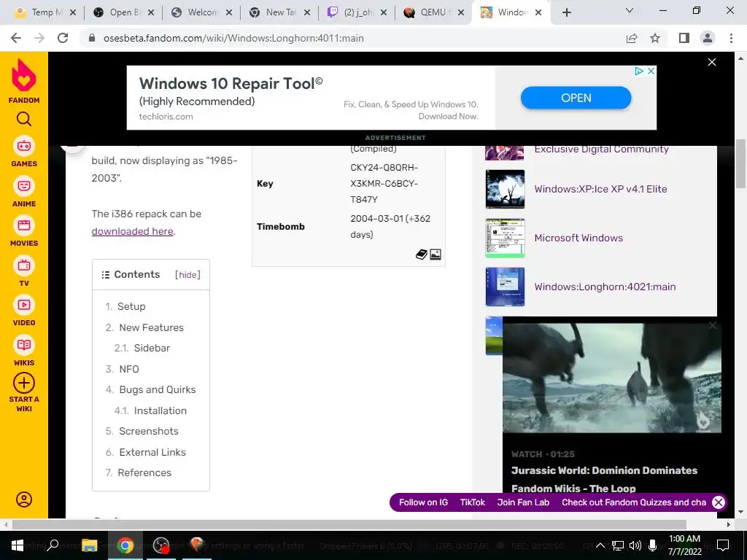Click the book icon in infobox
Viewport: 747px width, 560px height.
(x=421, y=254)
